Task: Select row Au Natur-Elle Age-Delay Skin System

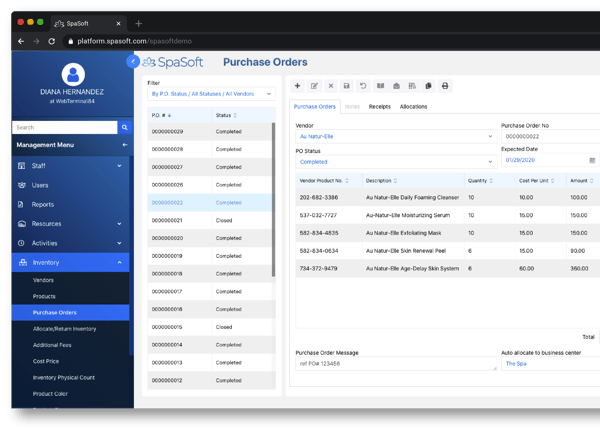Action: click(448, 269)
